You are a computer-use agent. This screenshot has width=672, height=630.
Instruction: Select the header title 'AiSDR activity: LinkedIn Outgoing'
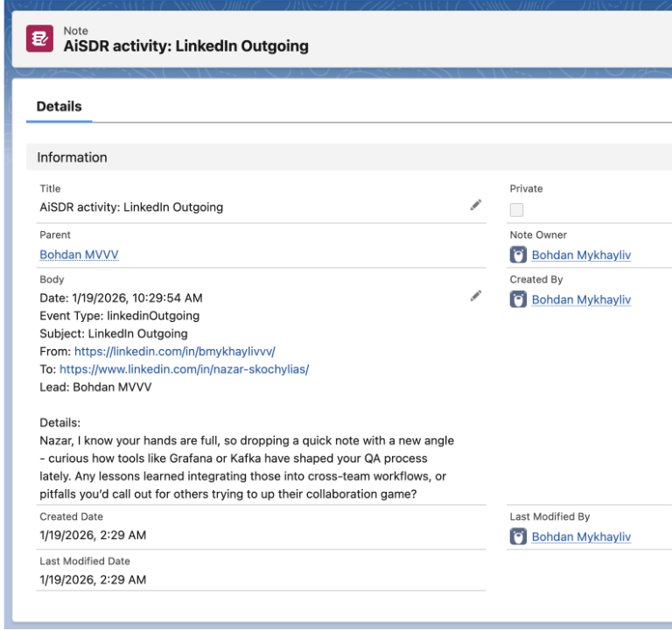click(186, 45)
